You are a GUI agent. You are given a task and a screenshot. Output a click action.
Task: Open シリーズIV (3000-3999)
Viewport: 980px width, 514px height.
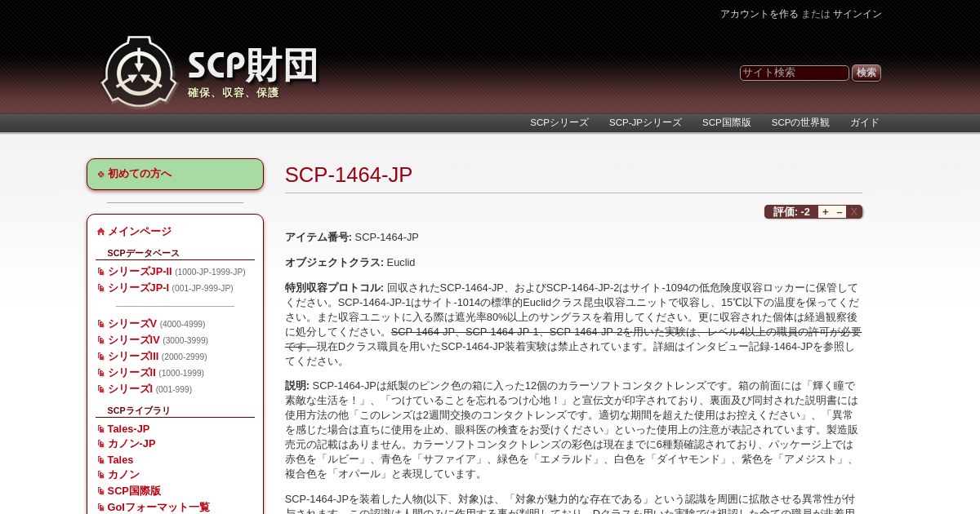pos(134,340)
